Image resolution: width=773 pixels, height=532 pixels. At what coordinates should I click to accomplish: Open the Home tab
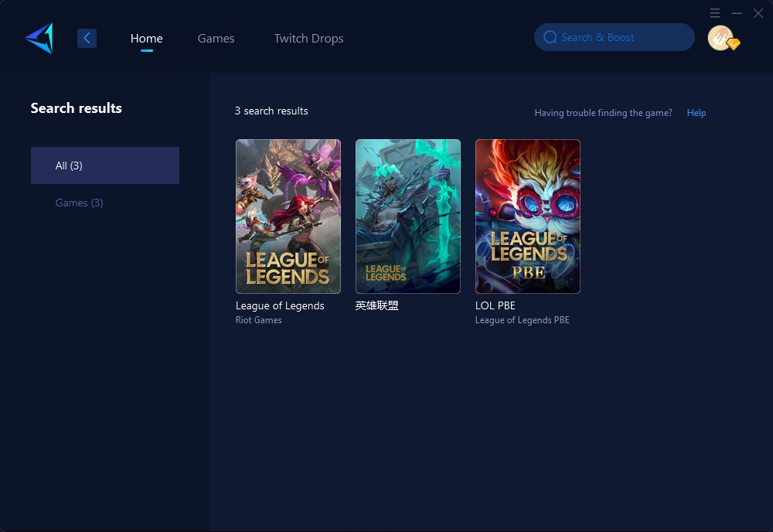point(146,38)
